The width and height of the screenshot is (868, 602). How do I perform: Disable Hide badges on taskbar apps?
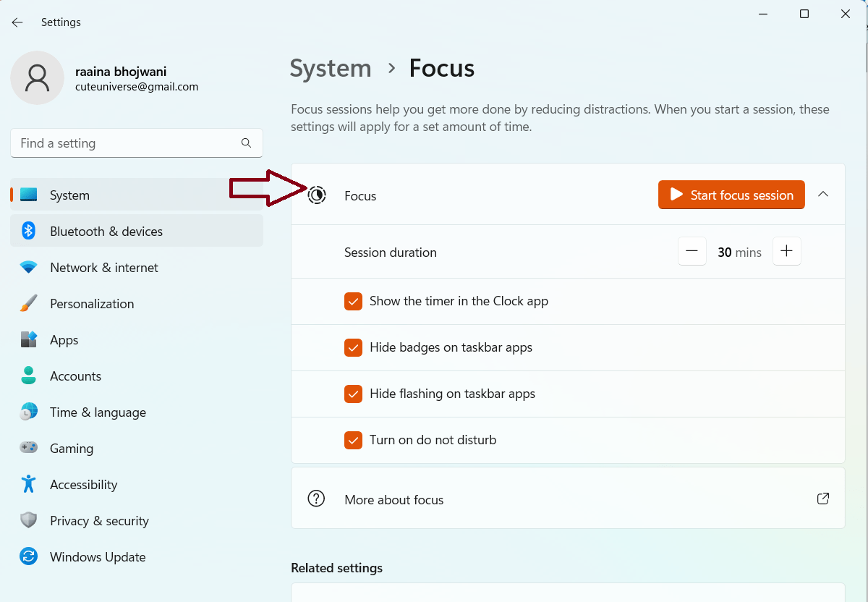[353, 347]
